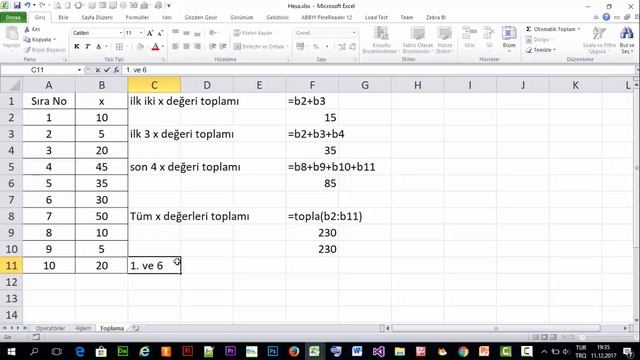Switch to the Gözden Geçir tab
The image size is (640, 360).
coord(200,18)
